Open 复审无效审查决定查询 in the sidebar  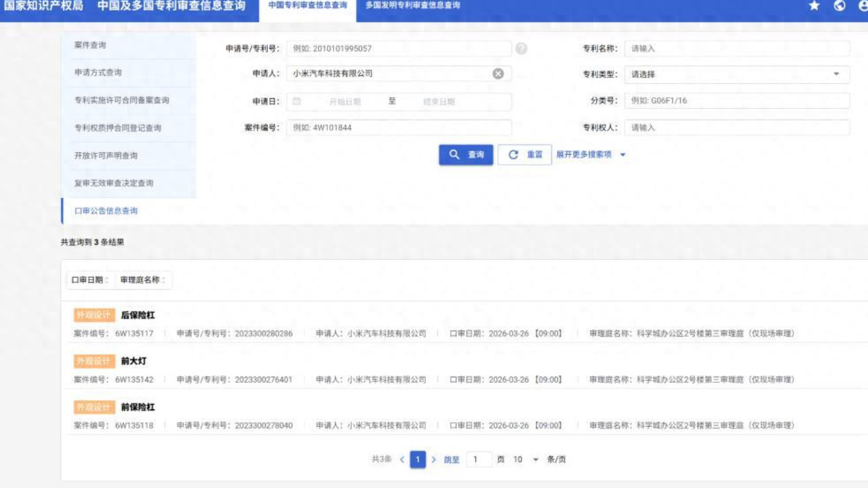point(114,183)
